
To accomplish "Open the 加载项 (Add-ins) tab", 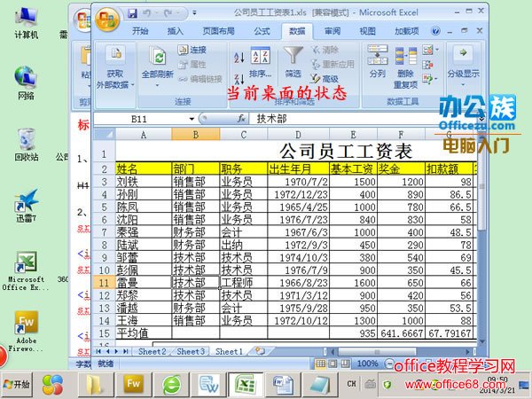I will point(406,31).
